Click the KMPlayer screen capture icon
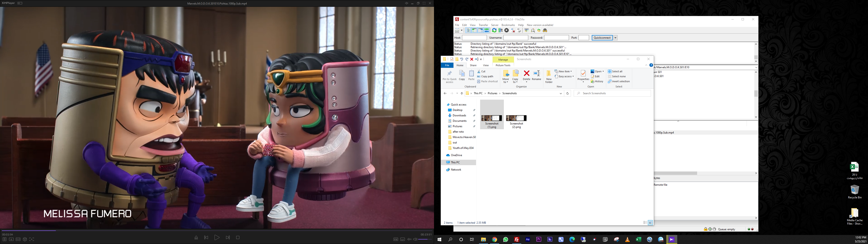 point(31,239)
